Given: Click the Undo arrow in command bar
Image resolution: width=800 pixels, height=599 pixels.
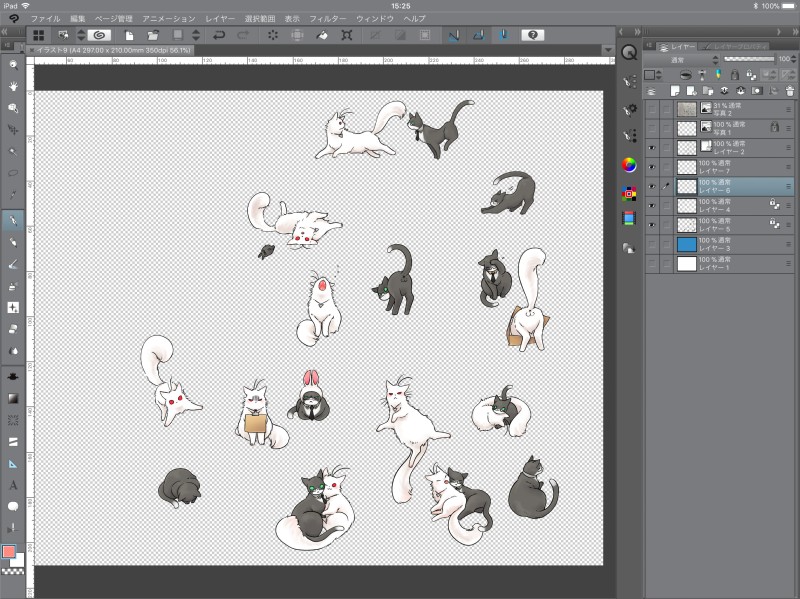Looking at the screenshot, I should click(x=219, y=35).
